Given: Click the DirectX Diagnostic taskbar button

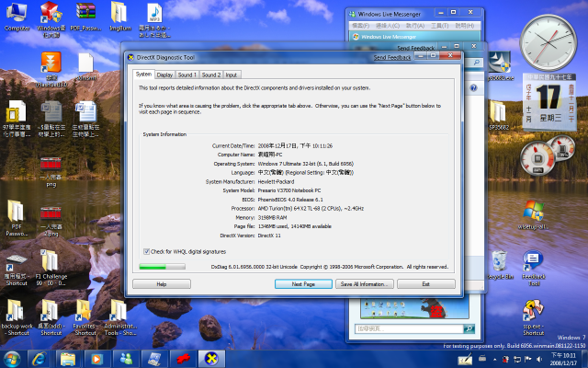Looking at the screenshot, I should click(211, 359).
